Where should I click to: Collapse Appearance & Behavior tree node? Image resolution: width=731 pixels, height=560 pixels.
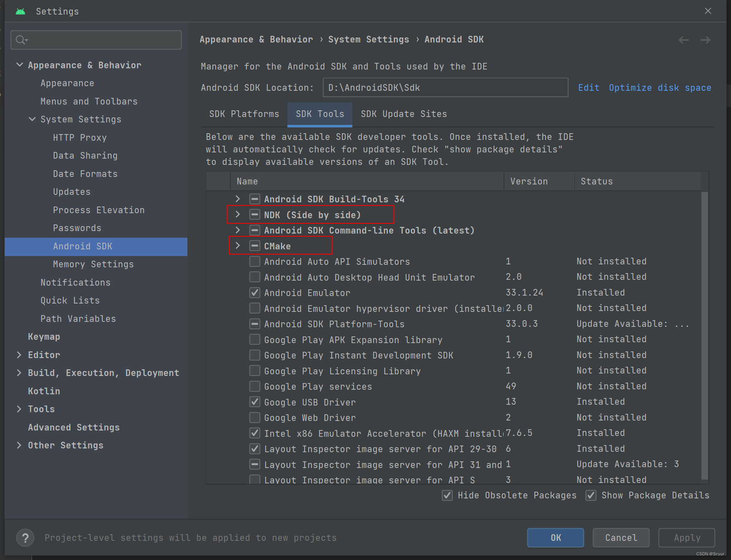(x=20, y=65)
